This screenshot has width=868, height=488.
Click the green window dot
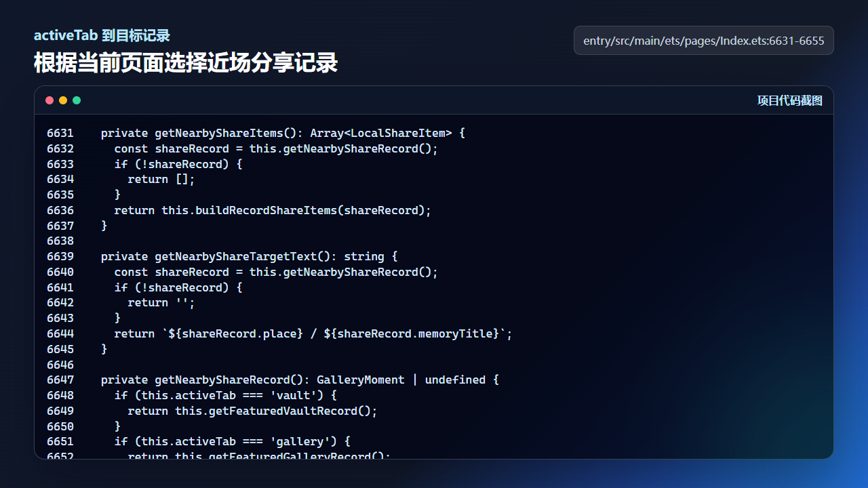pos(77,100)
